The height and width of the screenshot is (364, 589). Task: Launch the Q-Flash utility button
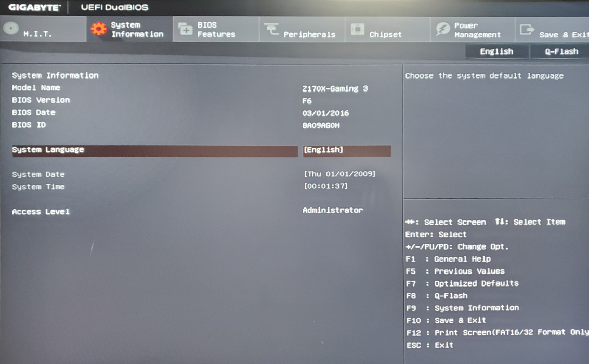coord(561,51)
